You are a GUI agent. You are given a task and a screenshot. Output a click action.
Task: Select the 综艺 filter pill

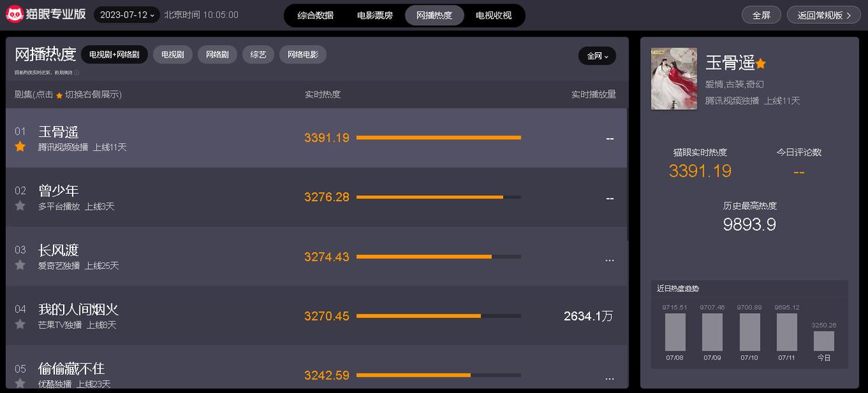[x=258, y=55]
